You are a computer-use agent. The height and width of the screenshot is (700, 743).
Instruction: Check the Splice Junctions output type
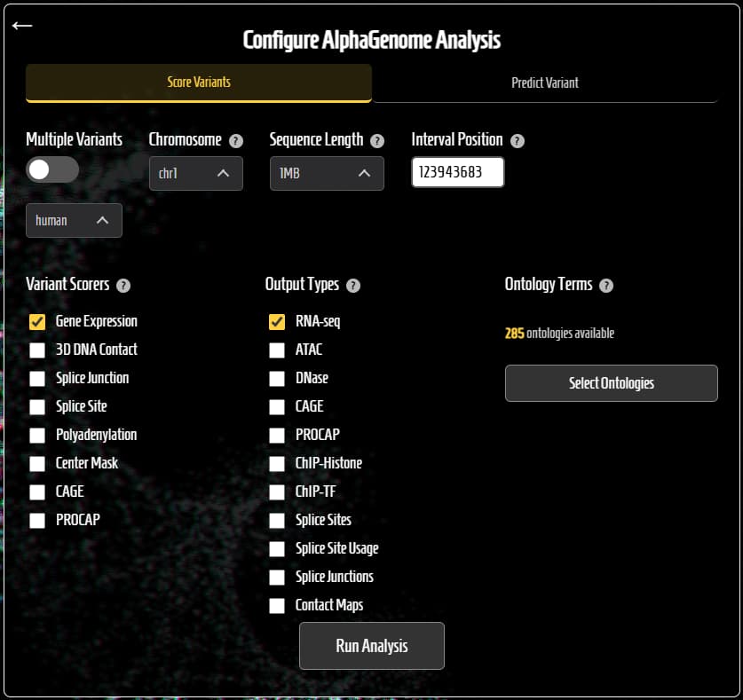coord(277,578)
